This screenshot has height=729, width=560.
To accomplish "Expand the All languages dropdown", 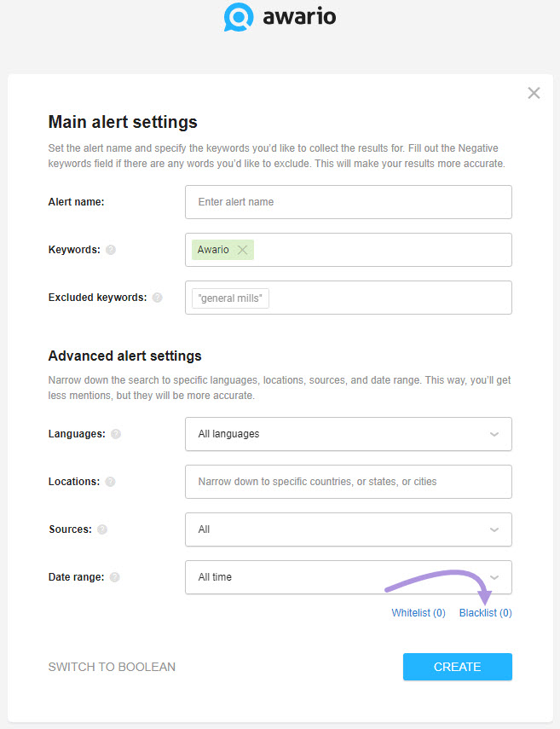I will [x=349, y=434].
